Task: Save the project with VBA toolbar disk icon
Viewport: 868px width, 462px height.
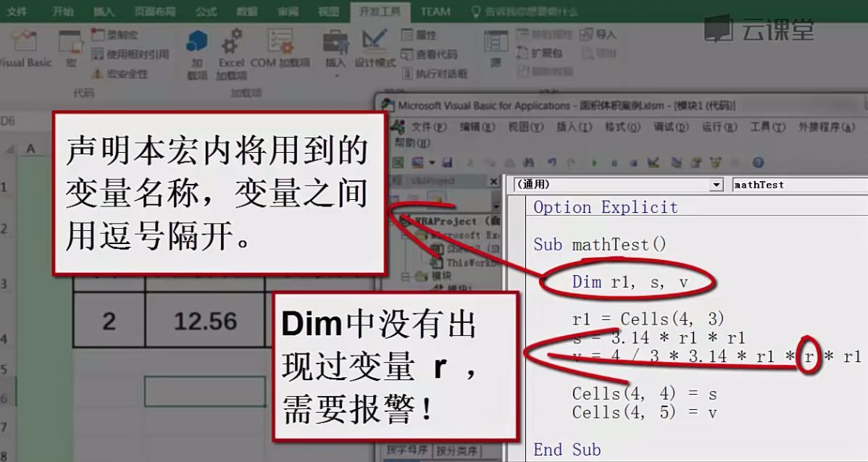Action: (x=447, y=163)
